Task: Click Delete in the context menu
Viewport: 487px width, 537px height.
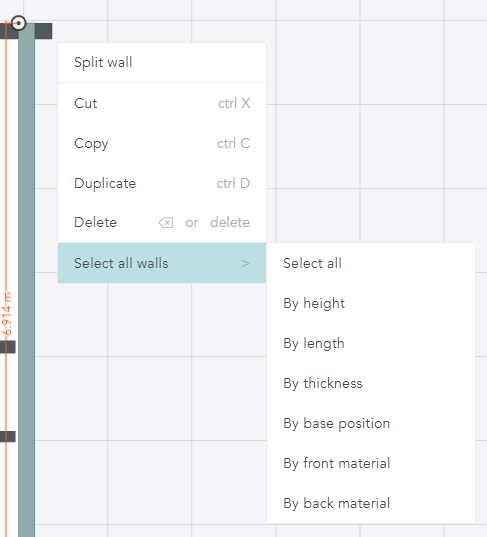Action: 162,223
